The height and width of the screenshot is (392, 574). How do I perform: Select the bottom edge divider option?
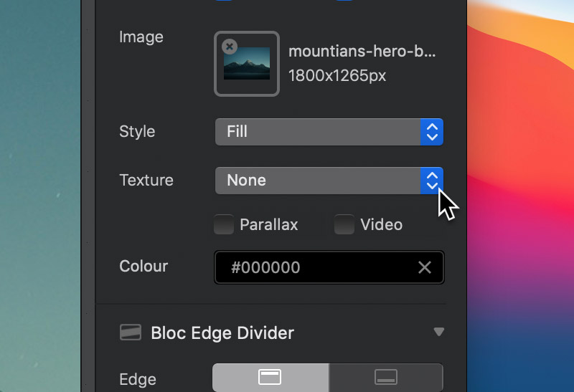[386, 377]
